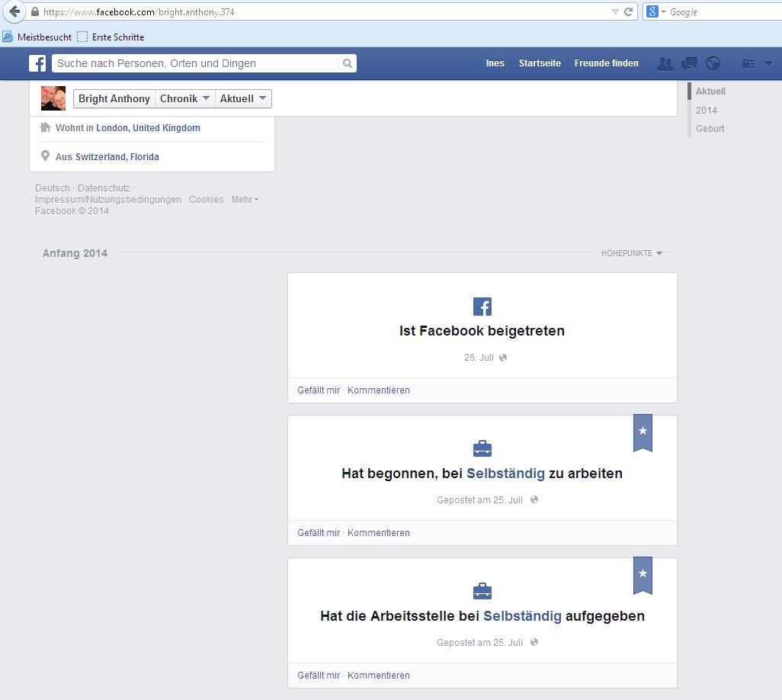Focus the Google browser search box

click(x=725, y=12)
